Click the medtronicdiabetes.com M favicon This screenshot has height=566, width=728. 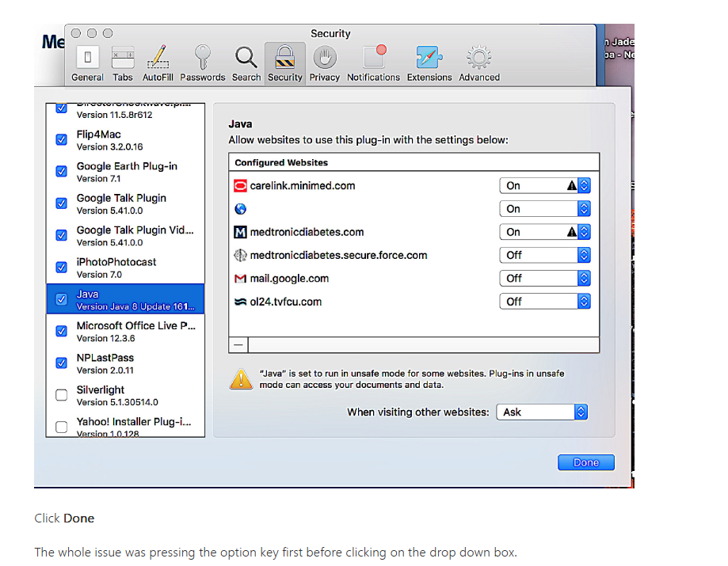240,232
